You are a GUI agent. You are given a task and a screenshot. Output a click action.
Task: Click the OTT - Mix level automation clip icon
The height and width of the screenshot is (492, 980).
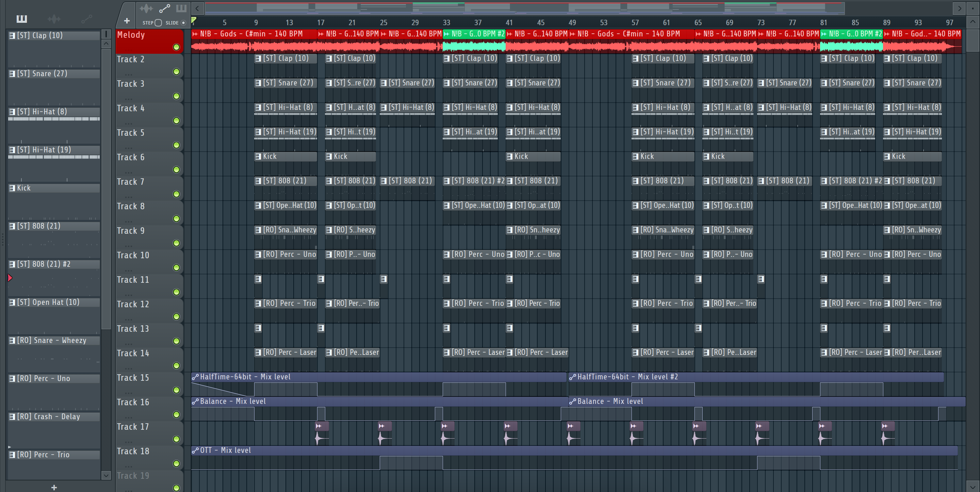click(195, 450)
